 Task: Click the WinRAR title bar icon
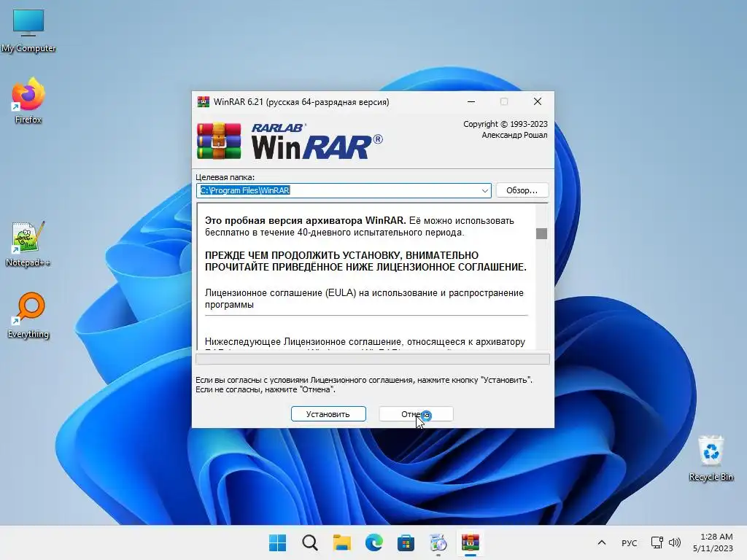(204, 101)
